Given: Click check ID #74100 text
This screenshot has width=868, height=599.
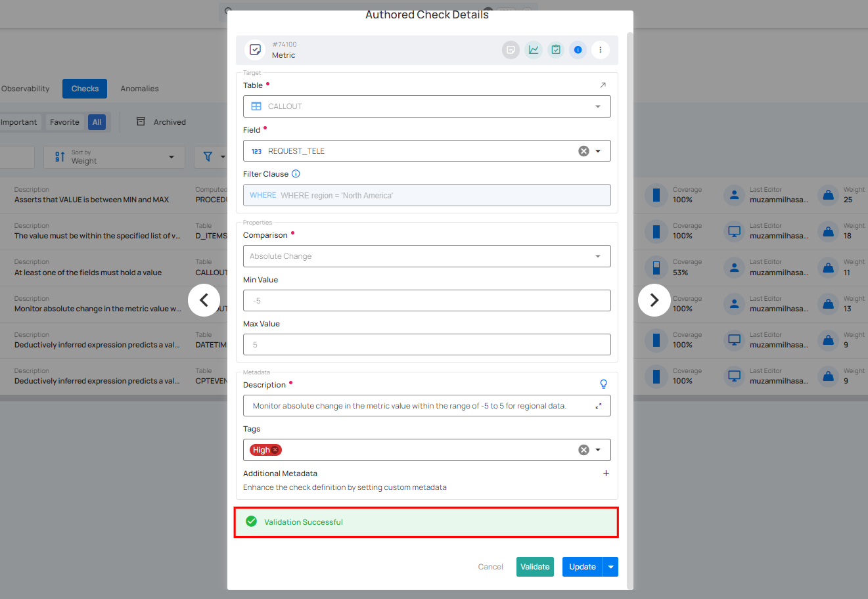Looking at the screenshot, I should point(285,45).
